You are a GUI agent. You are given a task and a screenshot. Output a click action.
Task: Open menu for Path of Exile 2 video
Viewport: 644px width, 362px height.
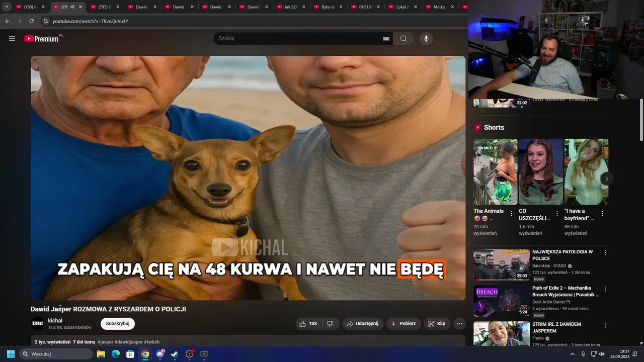[606, 289]
